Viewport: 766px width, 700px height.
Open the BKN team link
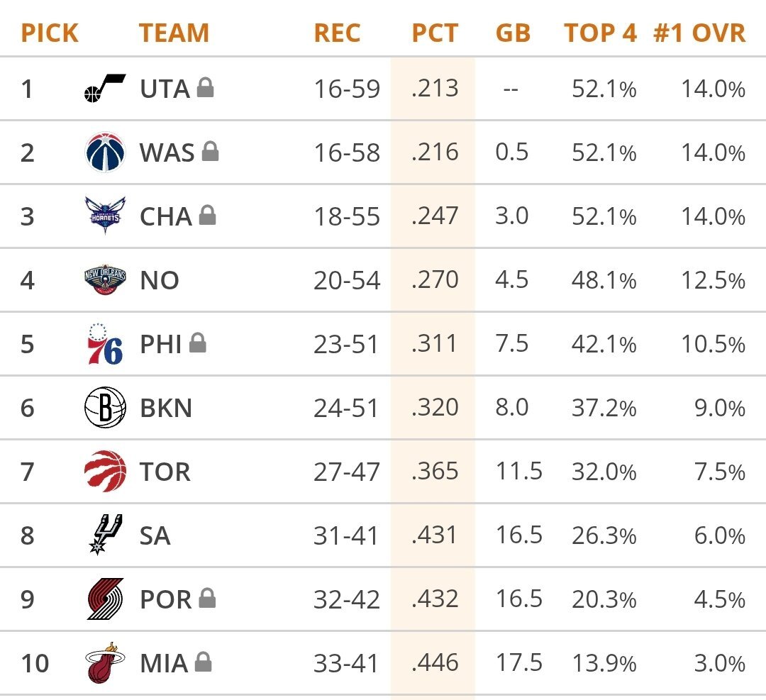166,409
